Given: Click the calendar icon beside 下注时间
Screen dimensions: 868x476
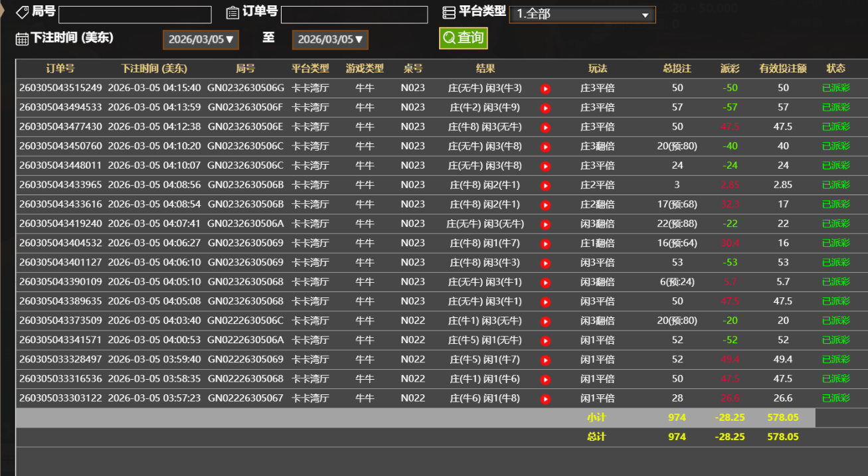Looking at the screenshot, I should point(22,39).
